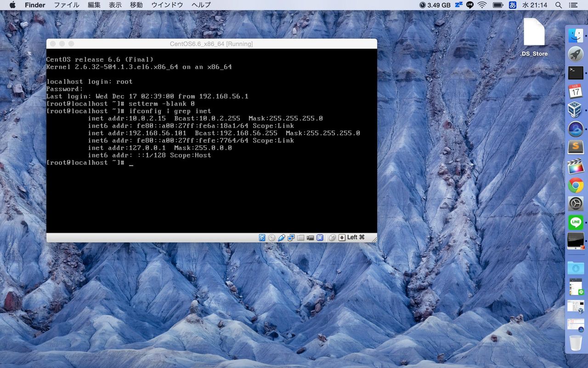Open Calendar showing 17 in the Dock
The width and height of the screenshot is (588, 368).
click(576, 91)
